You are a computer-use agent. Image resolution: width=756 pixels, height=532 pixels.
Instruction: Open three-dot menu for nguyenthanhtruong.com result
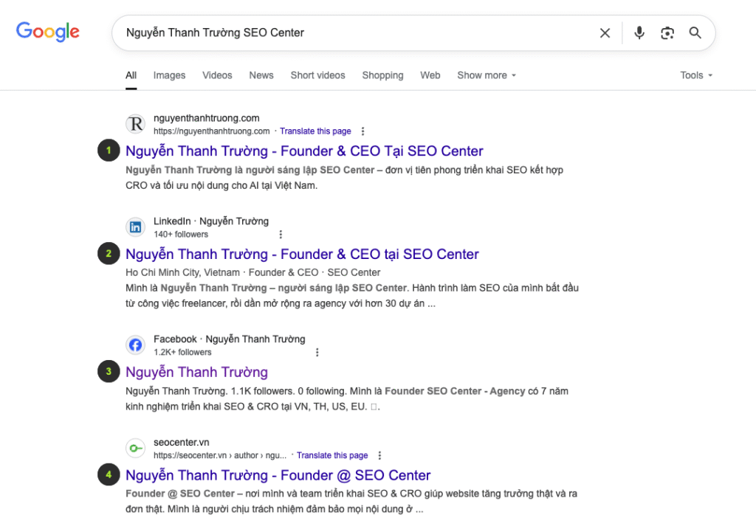(x=362, y=131)
